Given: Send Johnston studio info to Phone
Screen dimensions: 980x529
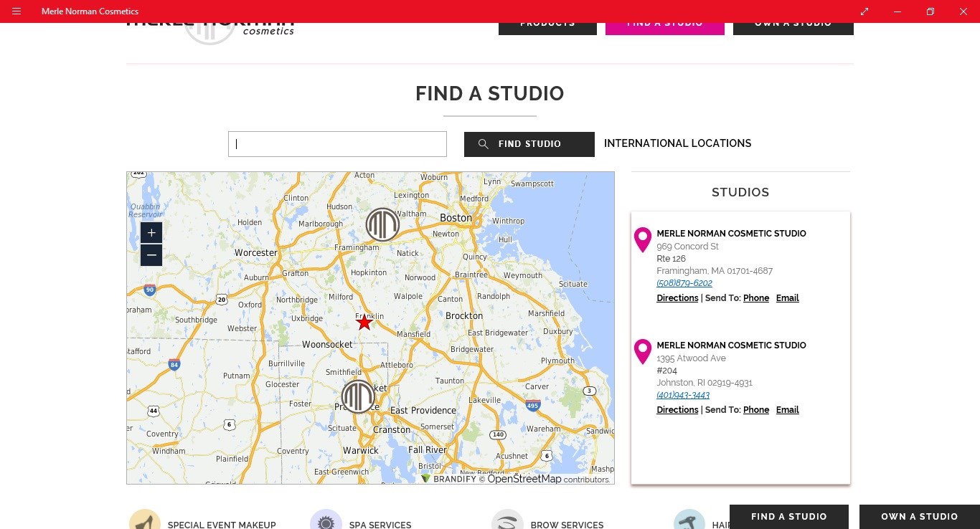Looking at the screenshot, I should coord(756,410).
